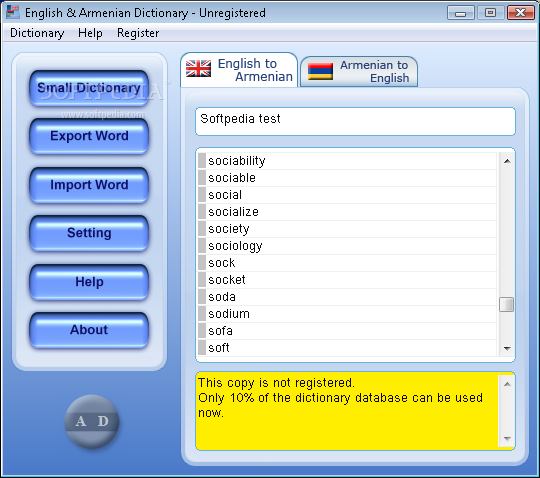Click the UK flag icon
Image resolution: width=540 pixels, height=478 pixels.
pyautogui.click(x=198, y=68)
